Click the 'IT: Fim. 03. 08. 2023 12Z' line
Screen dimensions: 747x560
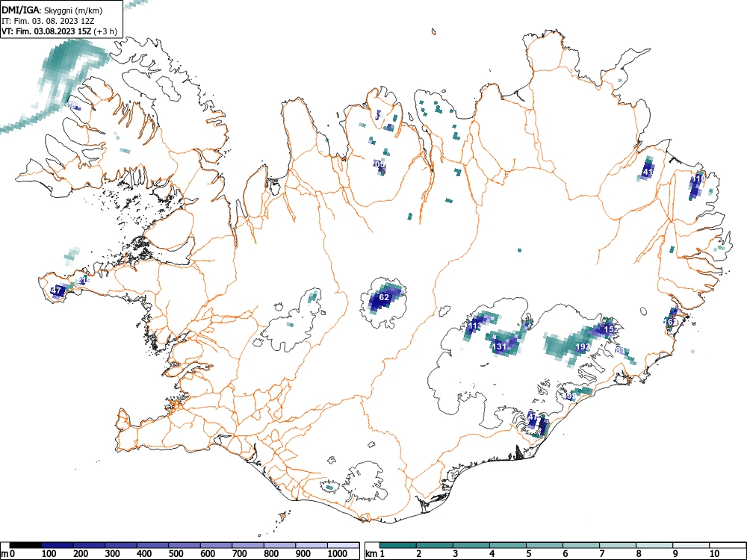pyautogui.click(x=46, y=22)
